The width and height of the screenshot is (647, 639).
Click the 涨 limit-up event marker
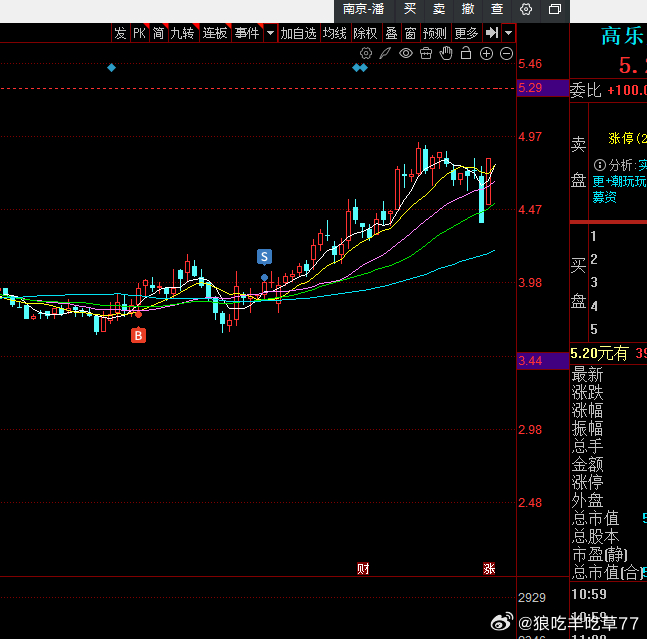[x=489, y=569]
